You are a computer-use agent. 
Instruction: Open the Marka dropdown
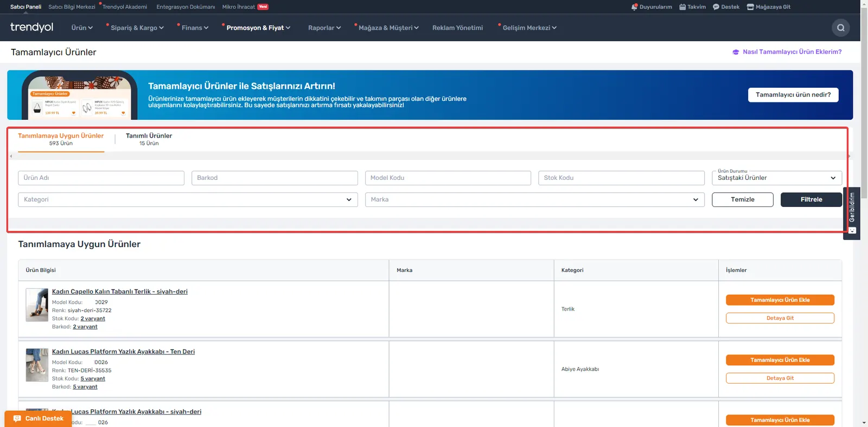pyautogui.click(x=535, y=199)
